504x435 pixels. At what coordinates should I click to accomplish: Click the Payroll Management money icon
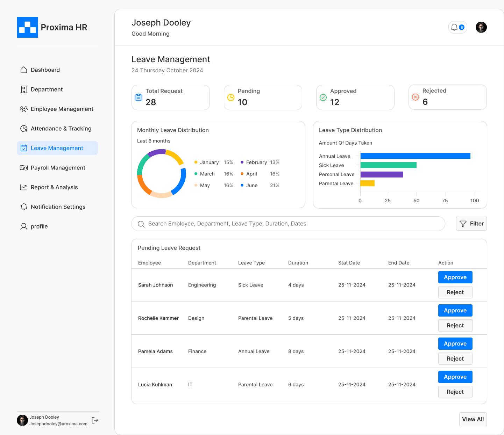pos(24,168)
